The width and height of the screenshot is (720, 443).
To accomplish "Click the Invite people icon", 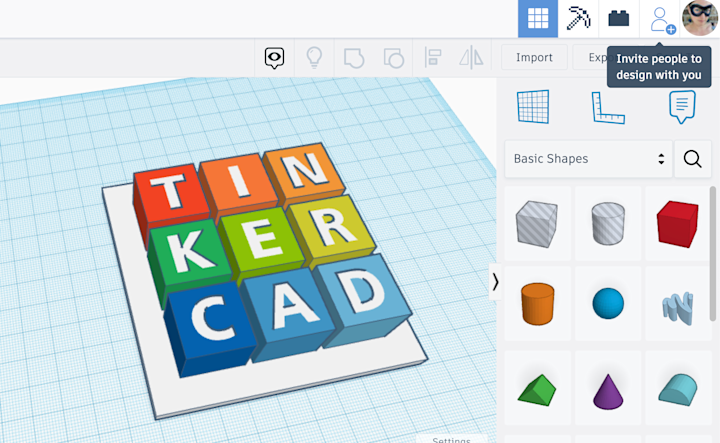I will (x=661, y=19).
